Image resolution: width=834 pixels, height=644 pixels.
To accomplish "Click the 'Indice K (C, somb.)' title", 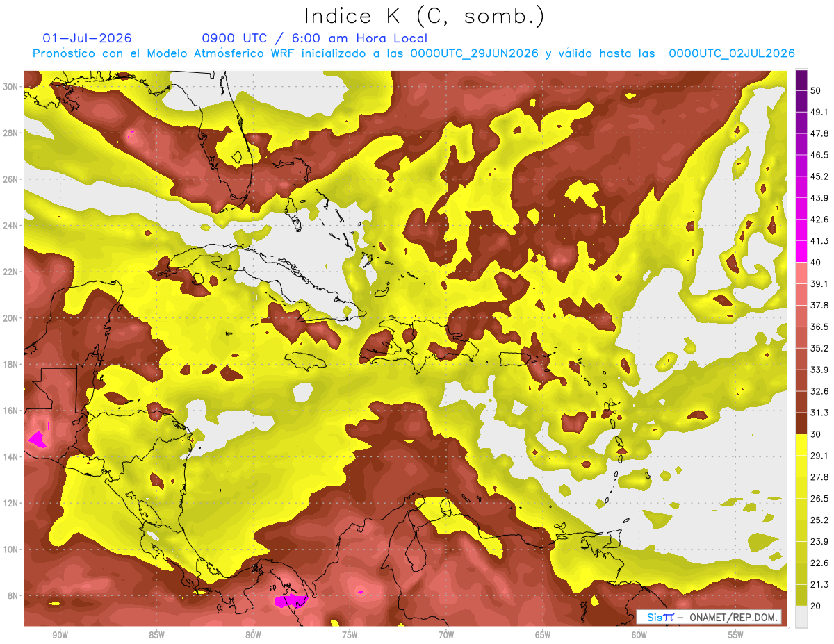I will pos(424,17).
